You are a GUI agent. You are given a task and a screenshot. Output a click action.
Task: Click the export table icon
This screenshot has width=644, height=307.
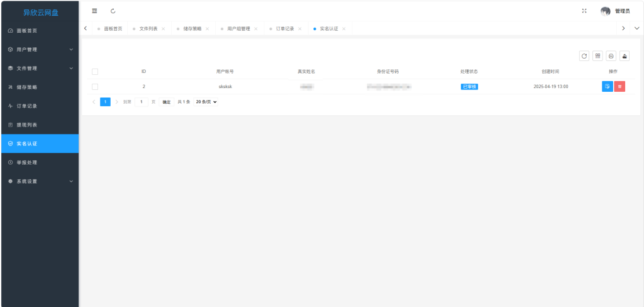[625, 56]
